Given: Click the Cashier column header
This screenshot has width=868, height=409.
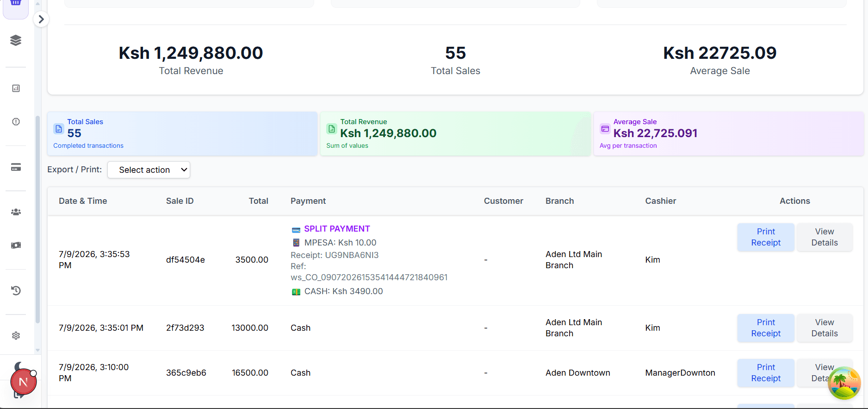Looking at the screenshot, I should click(x=661, y=201).
